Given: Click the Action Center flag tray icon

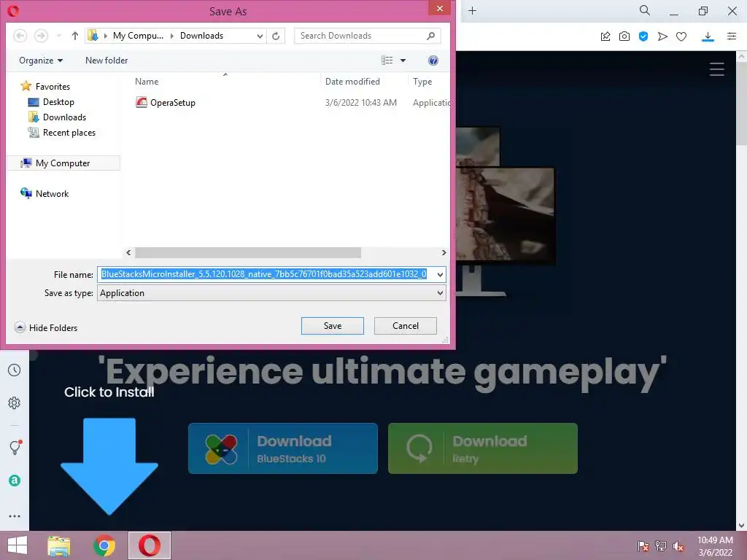Looking at the screenshot, I should [643, 545].
